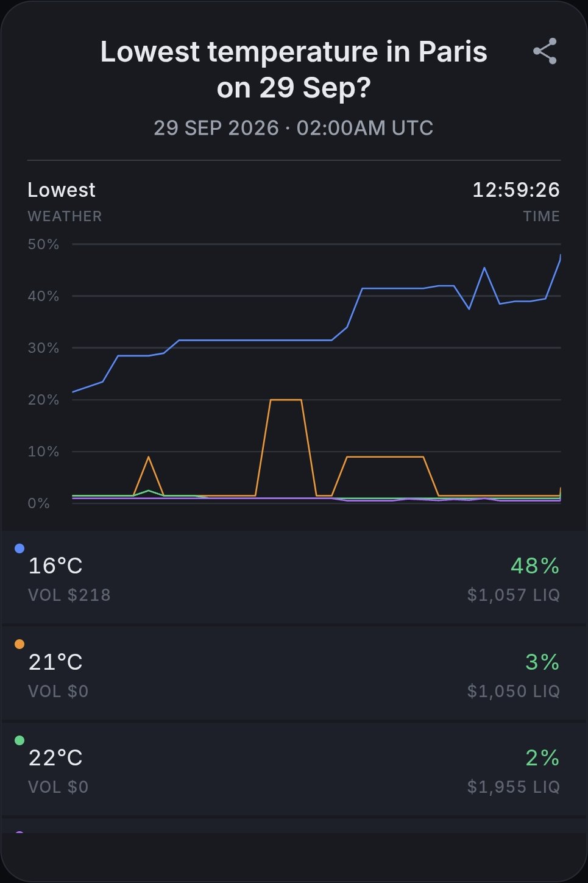The width and height of the screenshot is (588, 883).
Task: Open the 22°C outcome row
Action: 294,769
